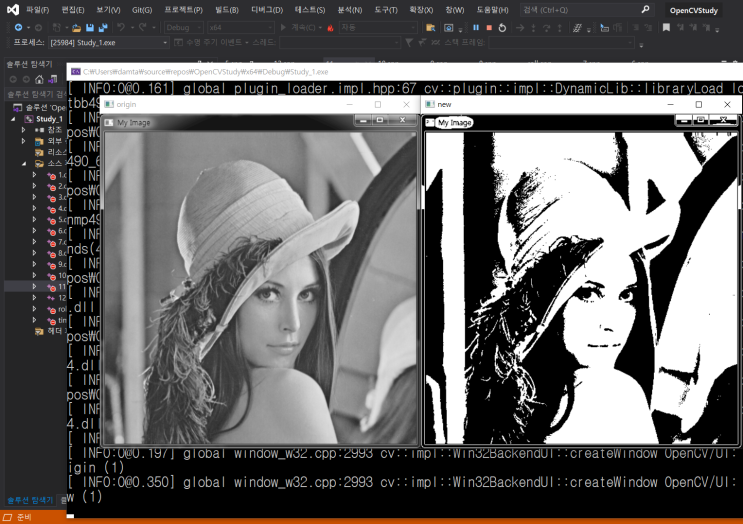Select the 솔루션 'Ope...' root tree item
Screen dimensions: 743x524
[40, 108]
